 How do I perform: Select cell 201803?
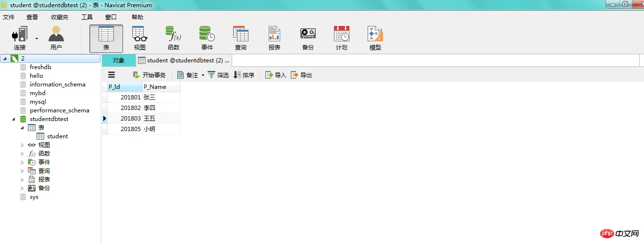coord(125,118)
